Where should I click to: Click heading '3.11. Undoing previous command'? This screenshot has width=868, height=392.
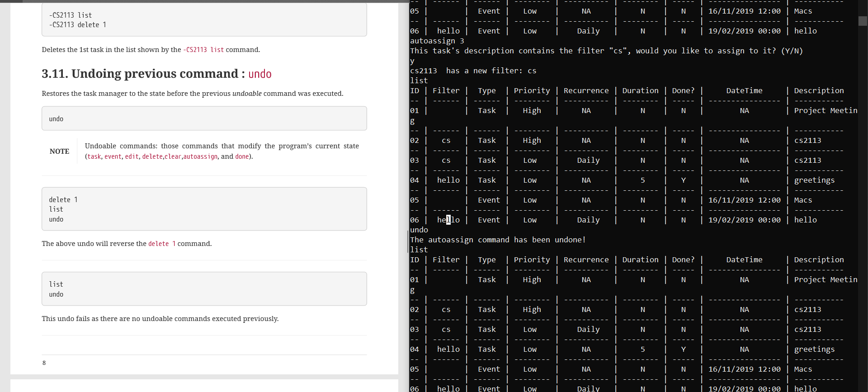(143, 74)
